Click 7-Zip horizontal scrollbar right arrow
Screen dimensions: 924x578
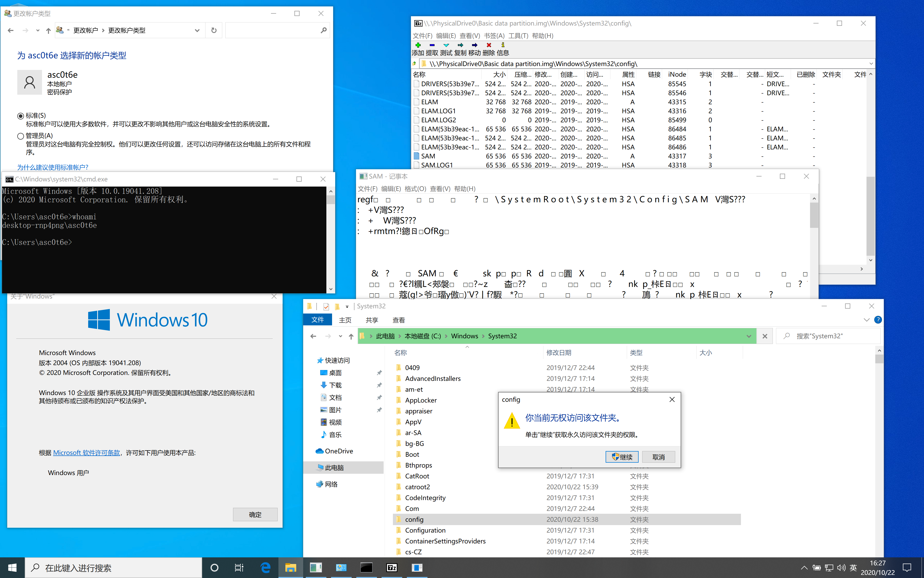pos(862,269)
